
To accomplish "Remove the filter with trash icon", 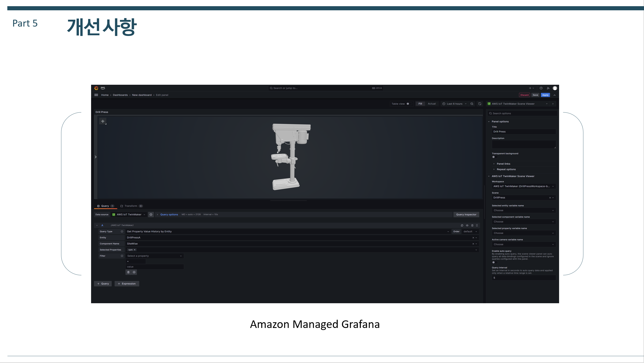I will 128,272.
